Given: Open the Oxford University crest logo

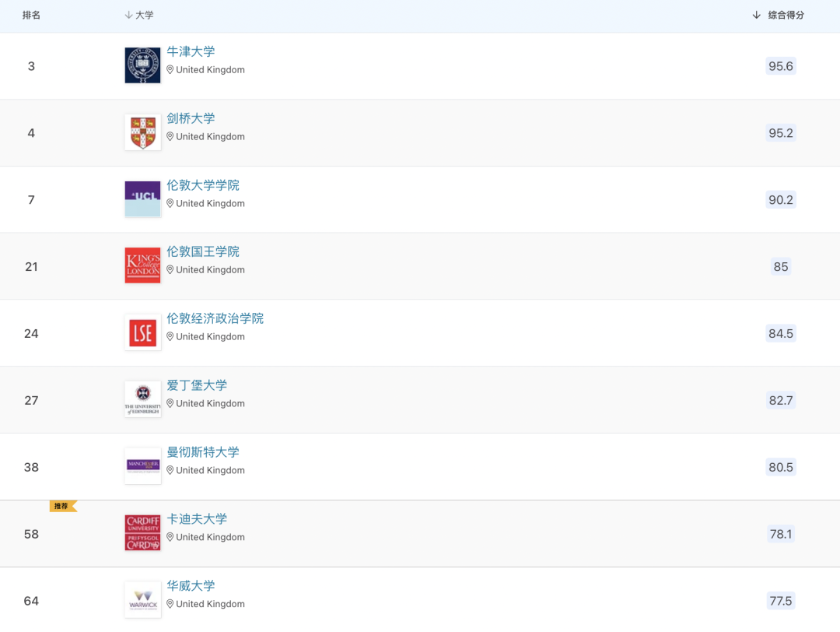Looking at the screenshot, I should [x=142, y=65].
